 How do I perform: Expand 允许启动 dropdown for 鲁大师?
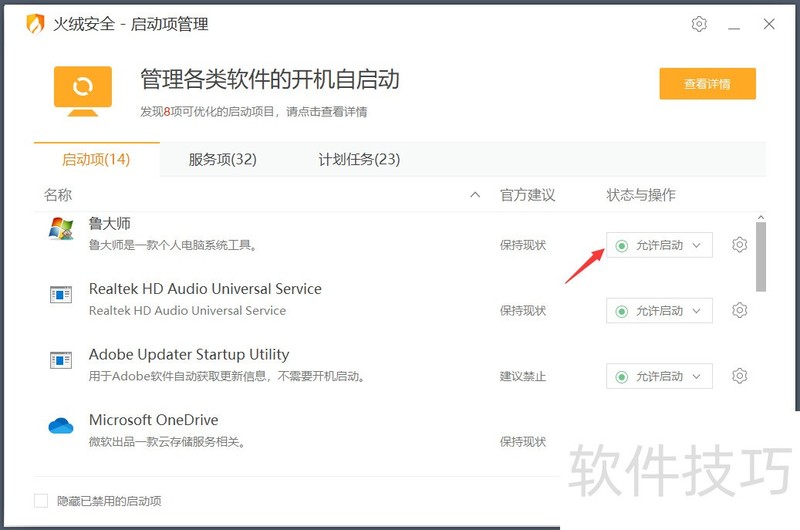(659, 245)
